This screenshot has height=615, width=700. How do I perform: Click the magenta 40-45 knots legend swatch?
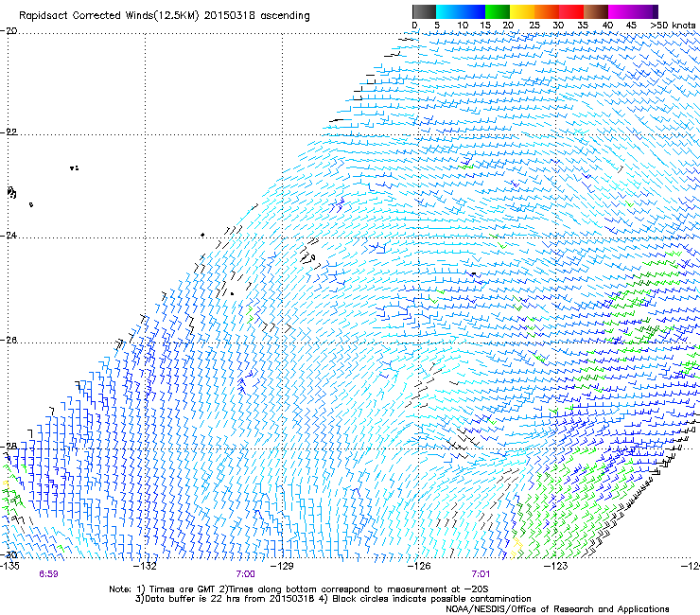[621, 11]
